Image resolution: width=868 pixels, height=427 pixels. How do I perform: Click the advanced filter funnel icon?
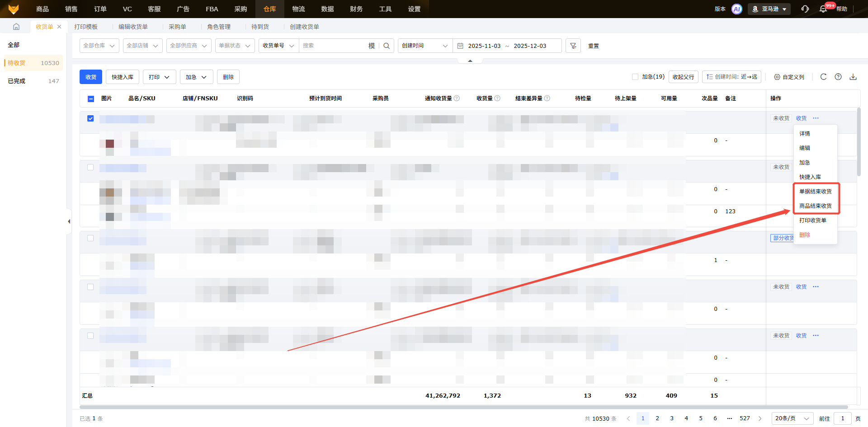[x=573, y=46]
